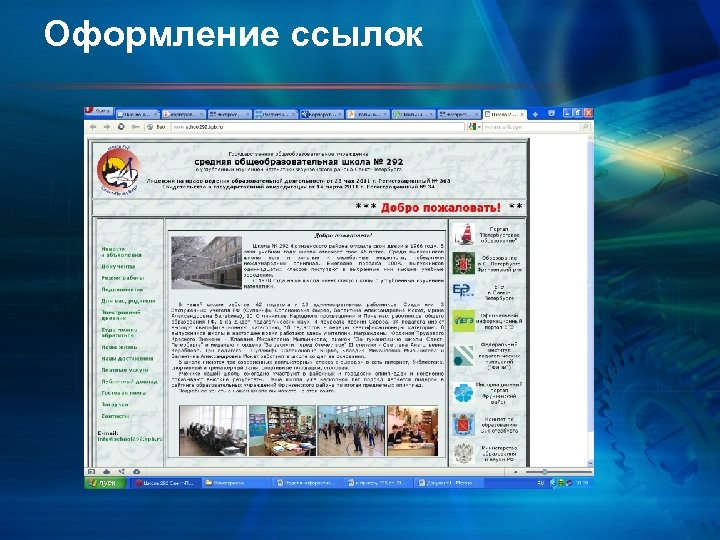Click the RU language indicator in tray
Image resolution: width=720 pixels, height=540 pixels.
coord(540,483)
